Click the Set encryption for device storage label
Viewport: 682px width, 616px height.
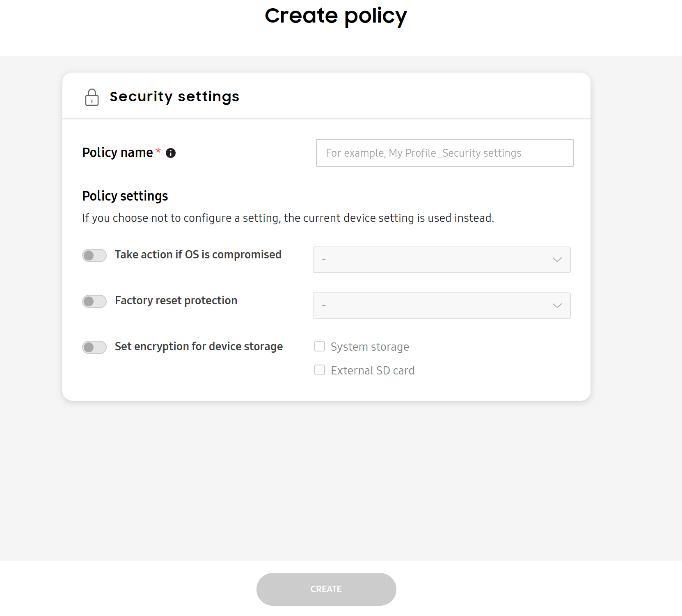(x=199, y=346)
